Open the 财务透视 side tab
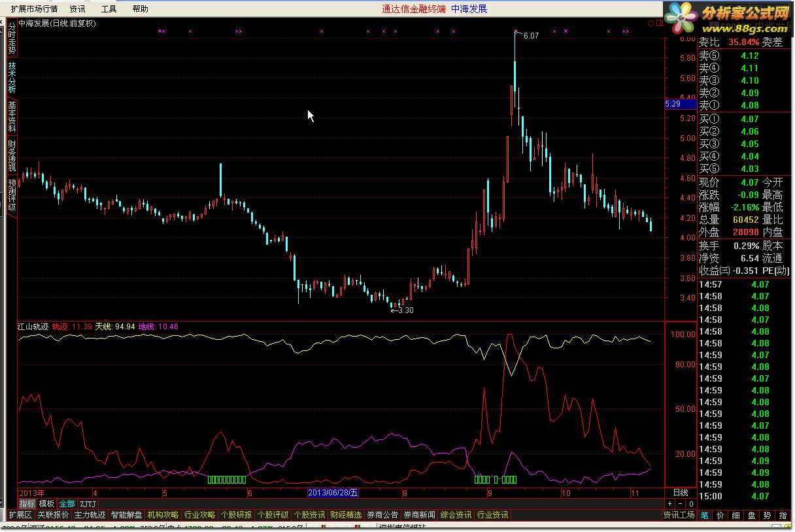The image size is (795, 532). pos(12,156)
